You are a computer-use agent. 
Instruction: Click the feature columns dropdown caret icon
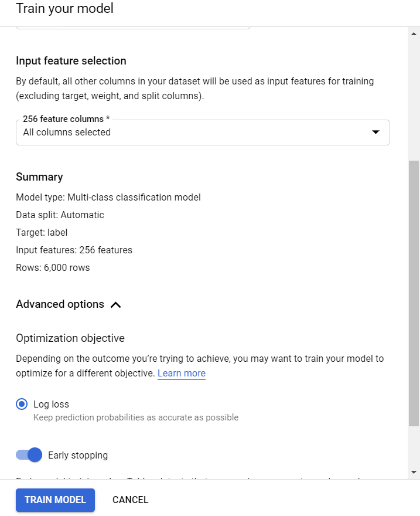pos(375,133)
